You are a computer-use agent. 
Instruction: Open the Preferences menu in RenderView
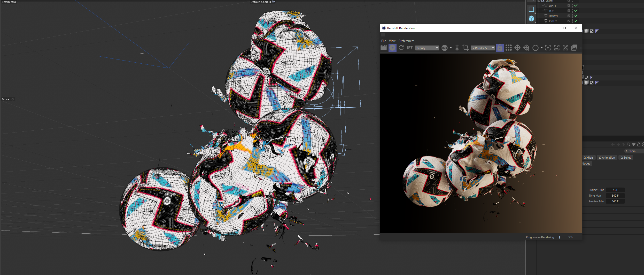click(x=406, y=41)
